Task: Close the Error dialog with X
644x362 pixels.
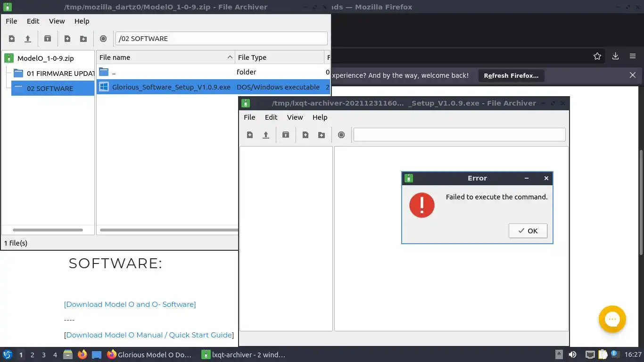Action: click(x=546, y=178)
